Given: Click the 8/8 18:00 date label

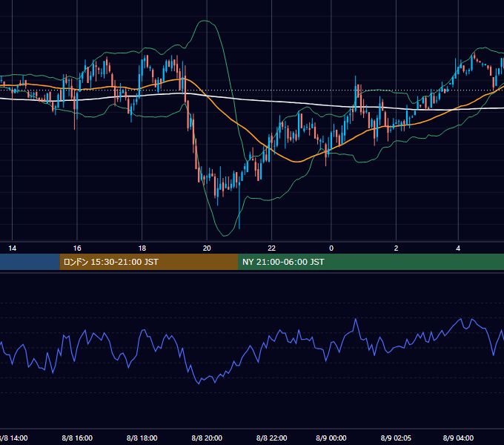Looking at the screenshot, I should point(142,438).
